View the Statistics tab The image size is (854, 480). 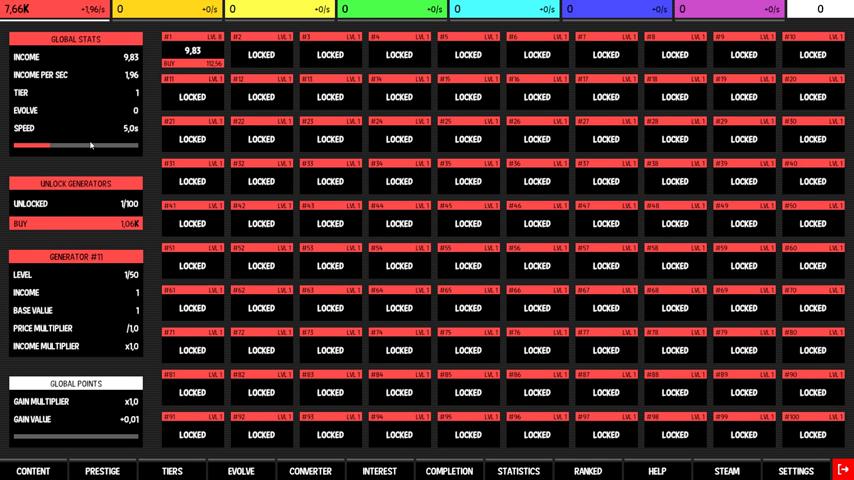(518, 471)
